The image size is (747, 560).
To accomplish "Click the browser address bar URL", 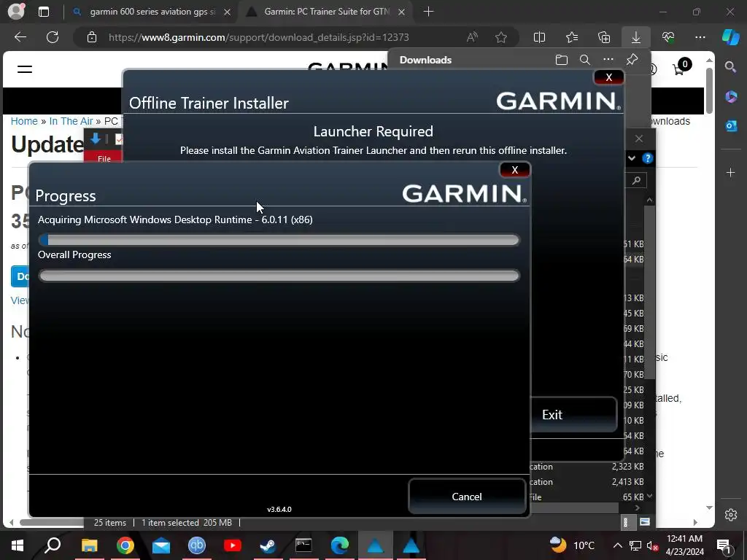I will coord(259,37).
